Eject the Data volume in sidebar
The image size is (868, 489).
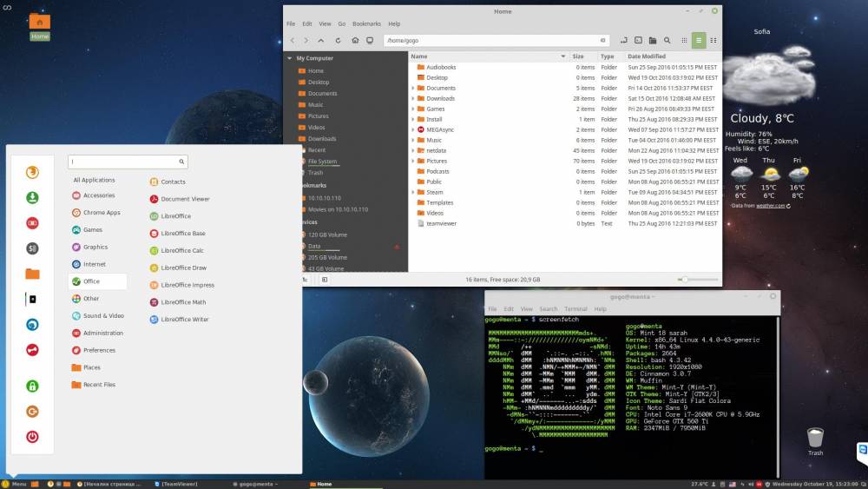coord(397,247)
